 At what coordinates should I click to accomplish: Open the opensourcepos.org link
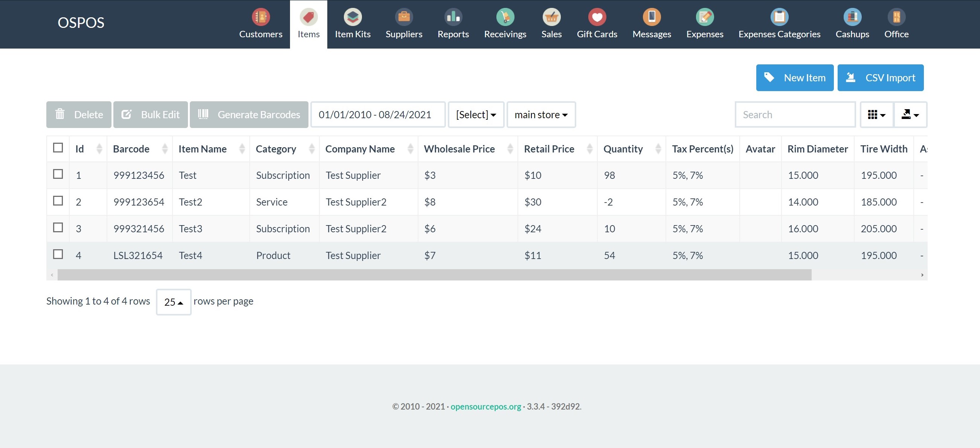click(485, 406)
